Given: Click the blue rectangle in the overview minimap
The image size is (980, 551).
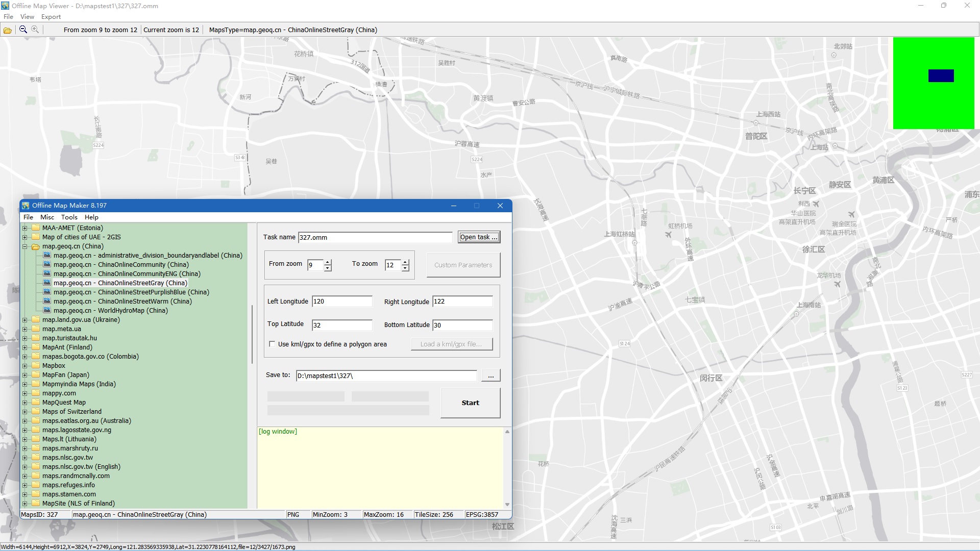Looking at the screenshot, I should 941,76.
